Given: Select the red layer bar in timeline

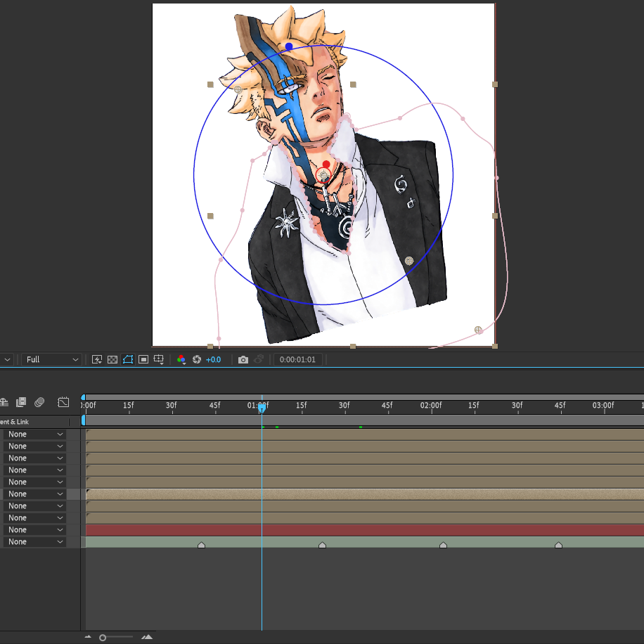Looking at the screenshot, I should (x=365, y=530).
